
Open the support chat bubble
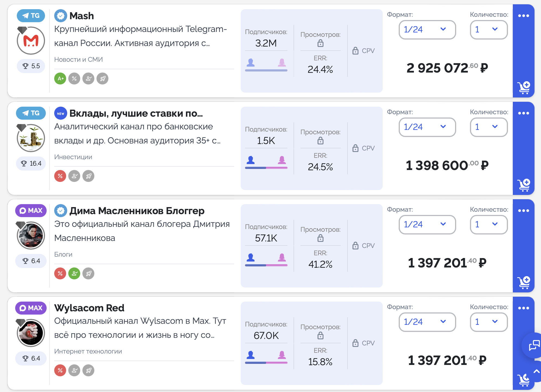(534, 345)
